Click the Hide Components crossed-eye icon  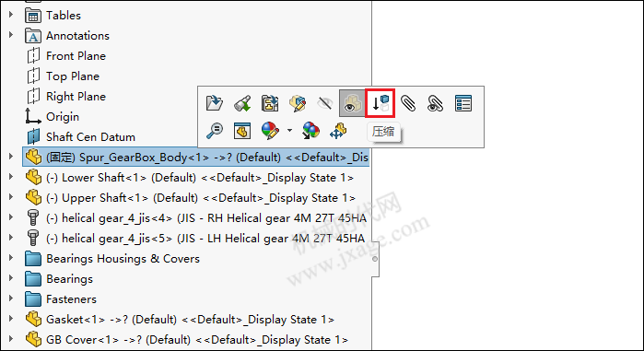click(x=325, y=103)
